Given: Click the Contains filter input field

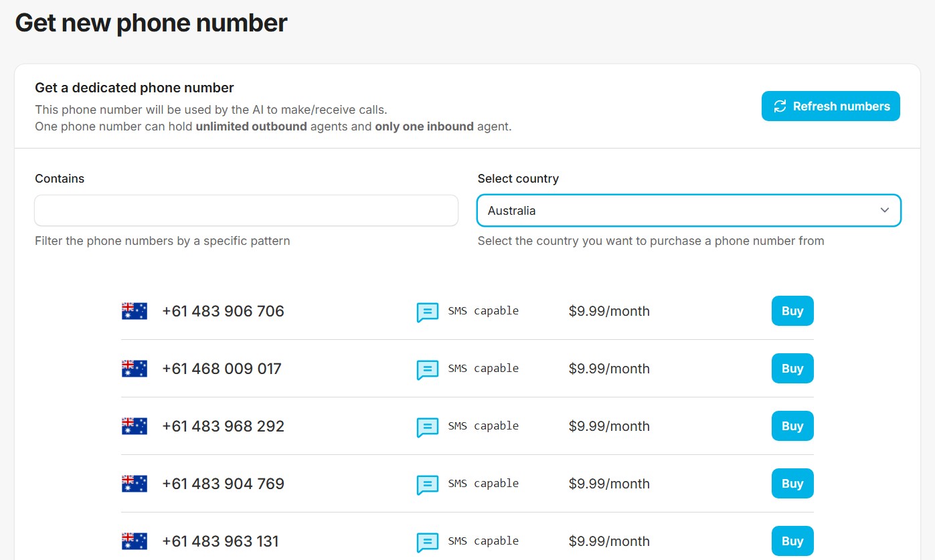Looking at the screenshot, I should 246,211.
